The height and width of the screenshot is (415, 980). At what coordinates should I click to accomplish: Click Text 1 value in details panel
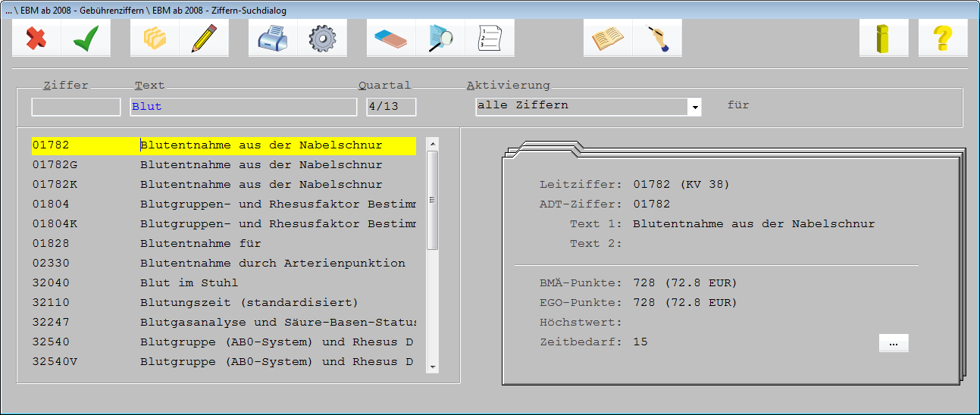pyautogui.click(x=754, y=224)
